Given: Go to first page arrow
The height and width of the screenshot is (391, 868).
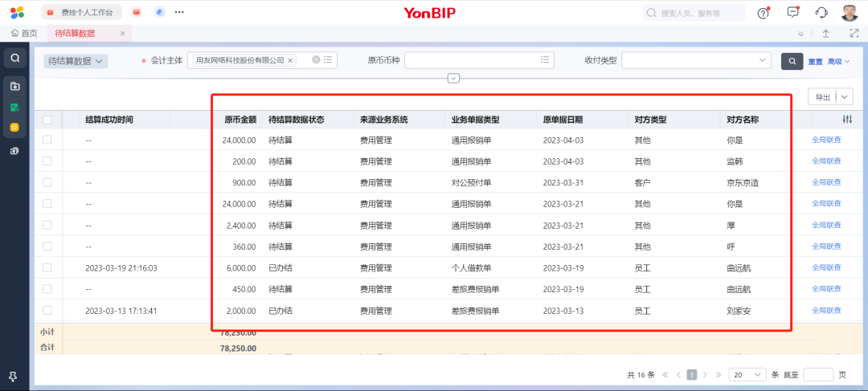Looking at the screenshot, I should pos(665,375).
